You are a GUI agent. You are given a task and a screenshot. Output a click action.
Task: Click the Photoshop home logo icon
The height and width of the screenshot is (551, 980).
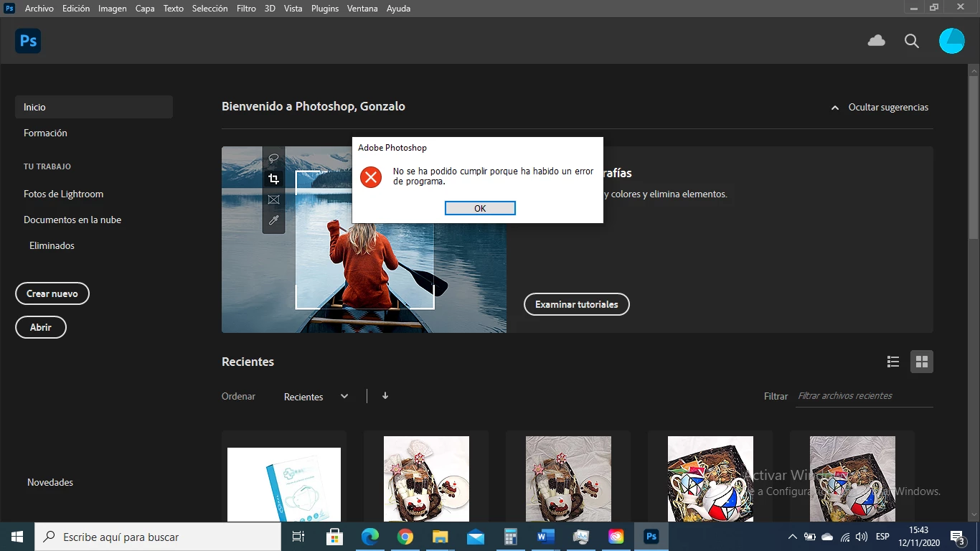click(28, 41)
